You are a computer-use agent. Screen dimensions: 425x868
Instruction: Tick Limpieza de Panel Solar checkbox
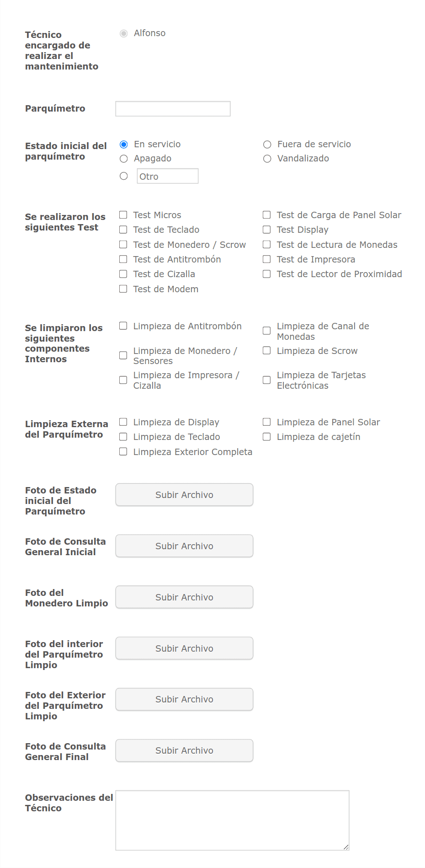point(267,422)
